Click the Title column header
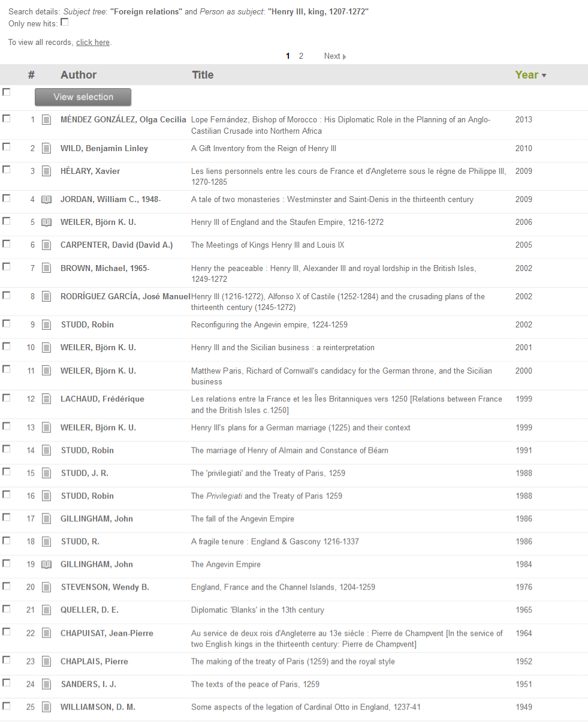Image resolution: width=588 pixels, height=722 pixels. [x=203, y=75]
